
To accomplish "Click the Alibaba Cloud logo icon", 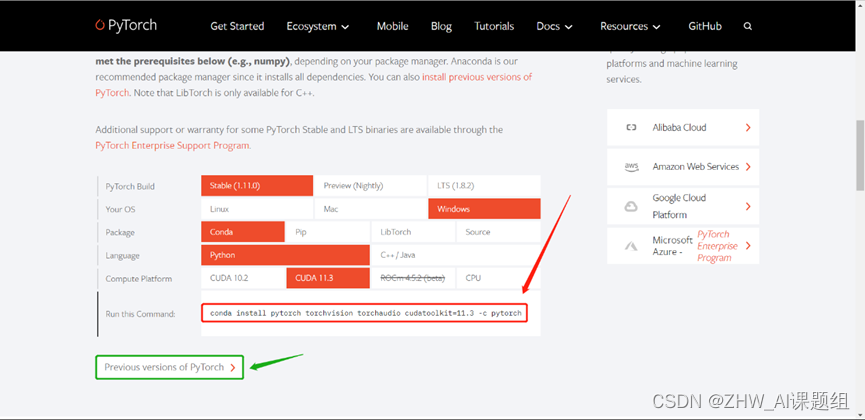I will [x=631, y=127].
